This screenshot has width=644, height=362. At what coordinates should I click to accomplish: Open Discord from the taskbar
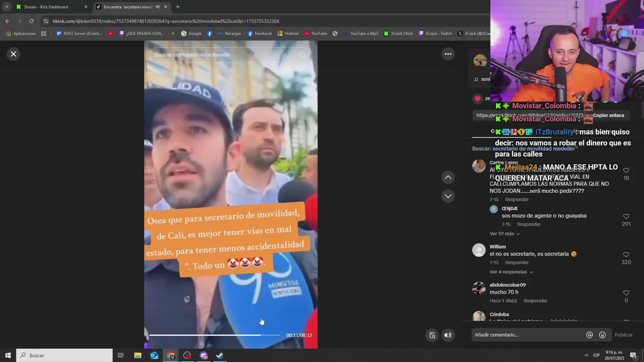tap(204, 355)
